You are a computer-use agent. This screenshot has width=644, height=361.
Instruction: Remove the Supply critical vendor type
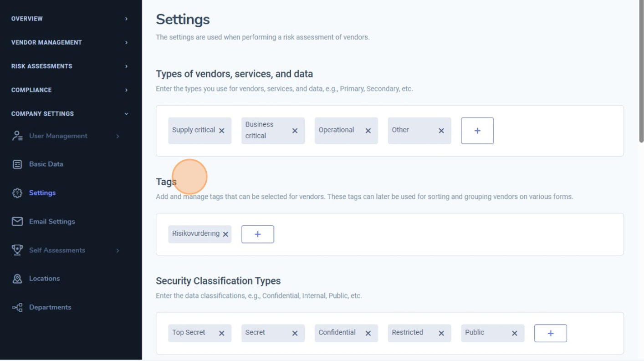[222, 131]
